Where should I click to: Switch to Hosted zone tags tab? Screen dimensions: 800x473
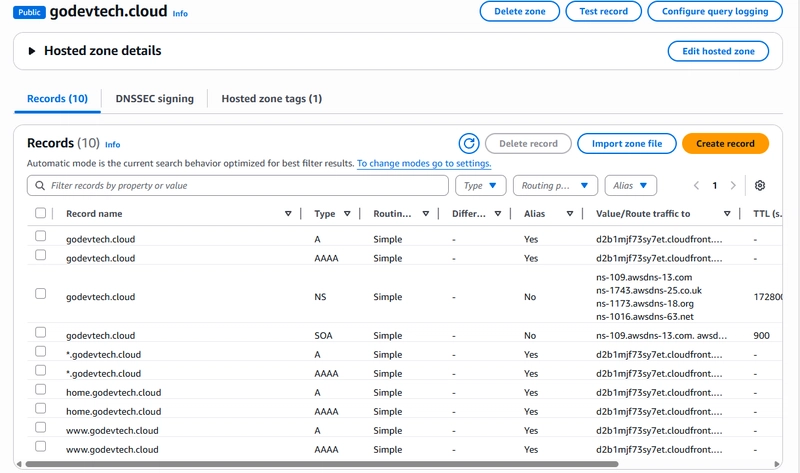click(x=271, y=98)
